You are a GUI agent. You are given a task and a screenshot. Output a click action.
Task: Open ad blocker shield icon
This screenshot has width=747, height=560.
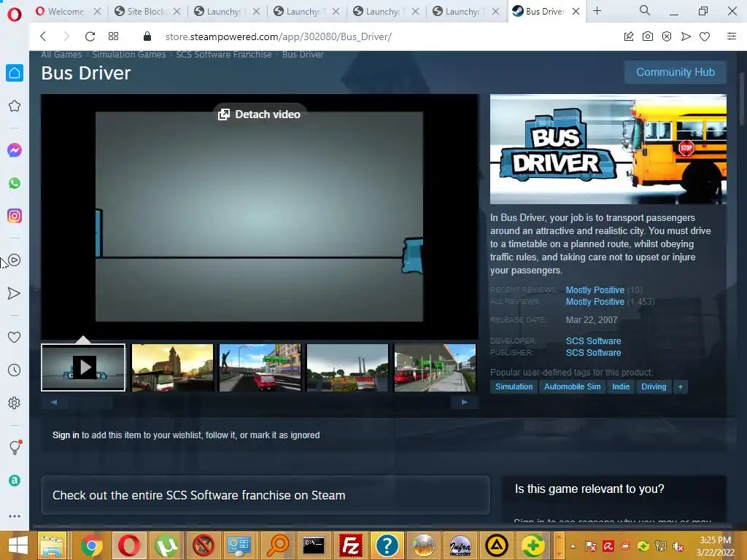coord(667,36)
